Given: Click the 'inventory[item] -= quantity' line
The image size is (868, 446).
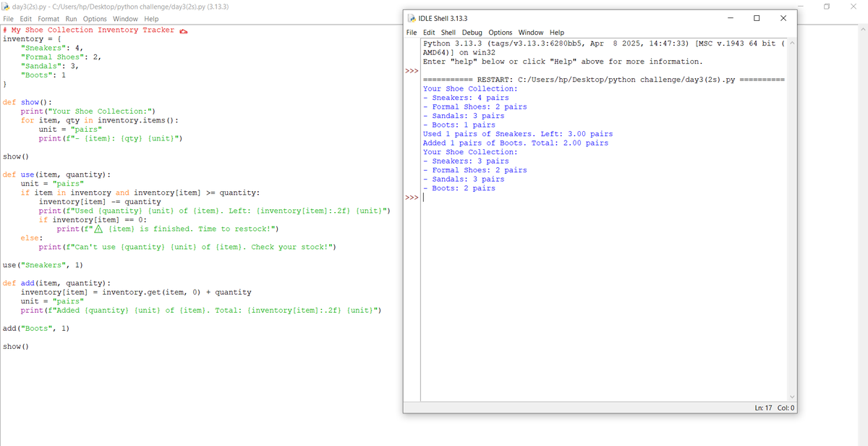Looking at the screenshot, I should 100,202.
